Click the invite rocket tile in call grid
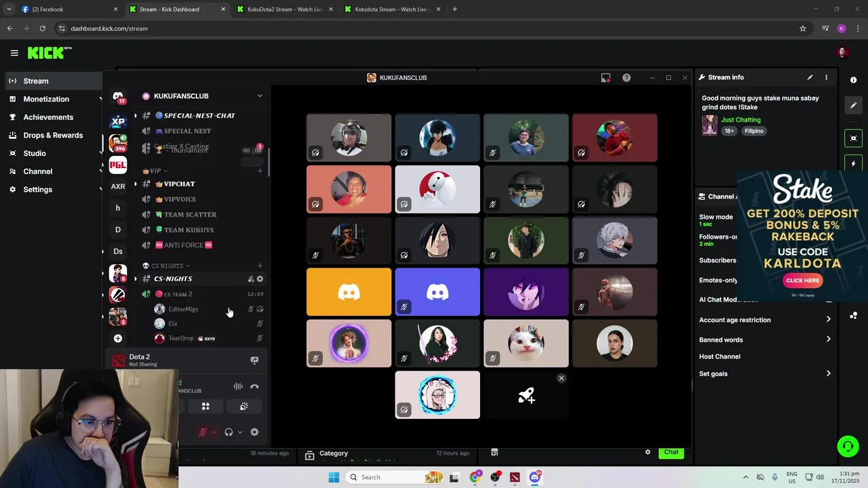This screenshot has height=488, width=868. point(526,395)
